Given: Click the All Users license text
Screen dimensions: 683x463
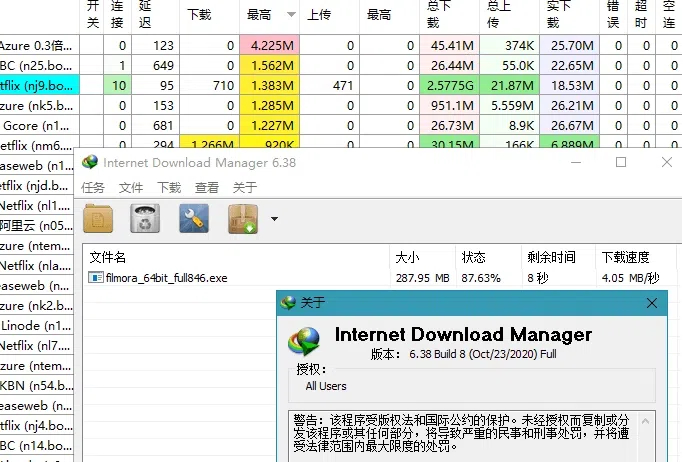Looking at the screenshot, I should [x=326, y=386].
